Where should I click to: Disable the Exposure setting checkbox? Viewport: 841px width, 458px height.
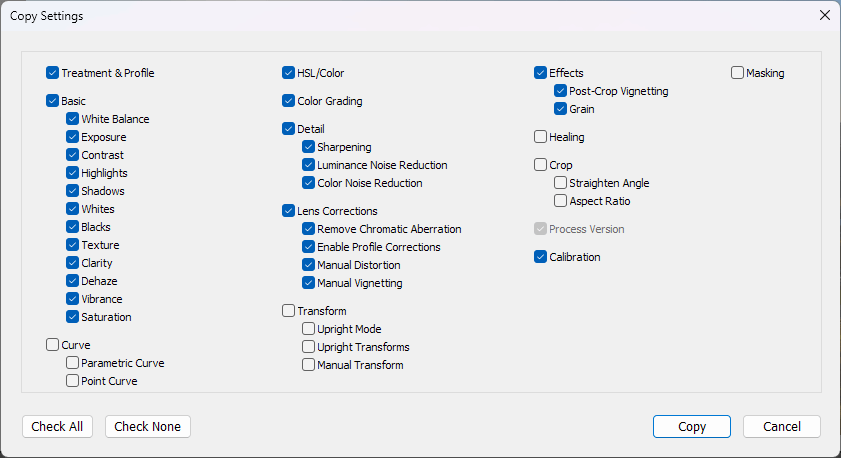pos(72,137)
